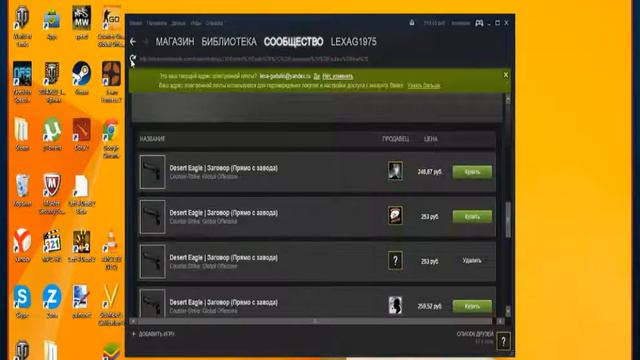Launch Team Fortress 2 desktop shortcut
The image size is (640, 360).
pyautogui.click(x=111, y=74)
